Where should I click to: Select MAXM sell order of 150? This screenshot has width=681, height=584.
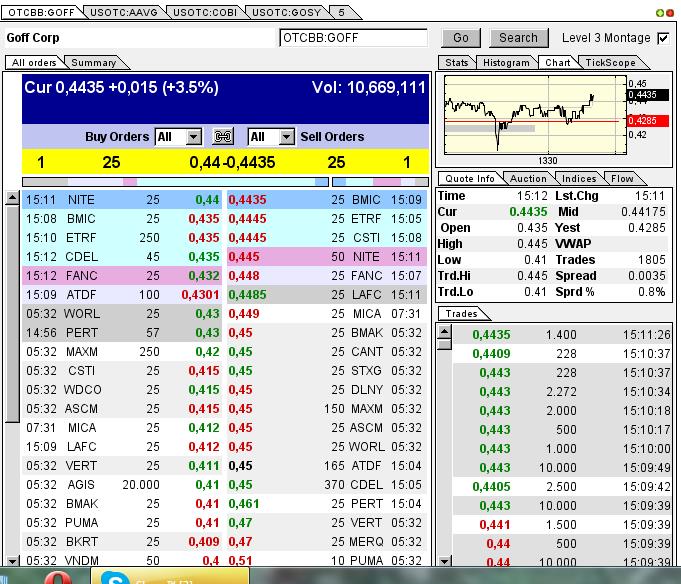point(327,409)
